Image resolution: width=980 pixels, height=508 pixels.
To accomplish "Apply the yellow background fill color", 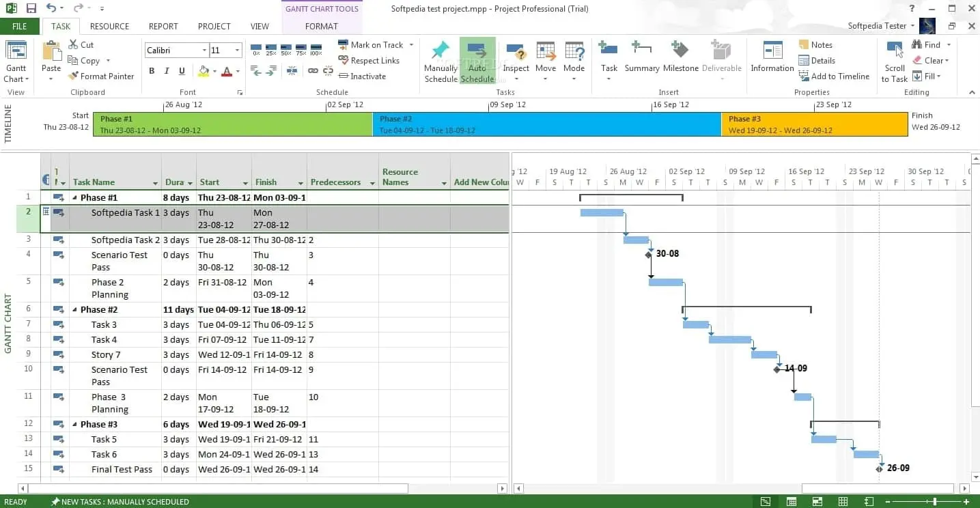I will coord(203,71).
